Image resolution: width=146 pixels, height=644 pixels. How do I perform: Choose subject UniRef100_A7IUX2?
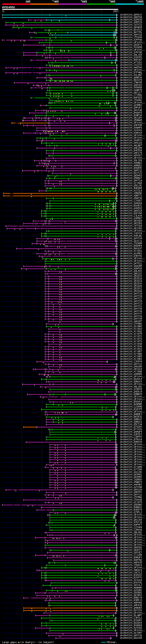click(131, 63)
